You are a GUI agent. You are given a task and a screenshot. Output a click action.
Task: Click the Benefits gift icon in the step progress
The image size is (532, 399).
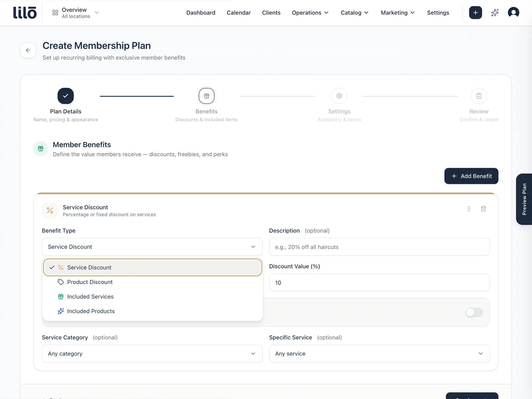click(x=206, y=96)
